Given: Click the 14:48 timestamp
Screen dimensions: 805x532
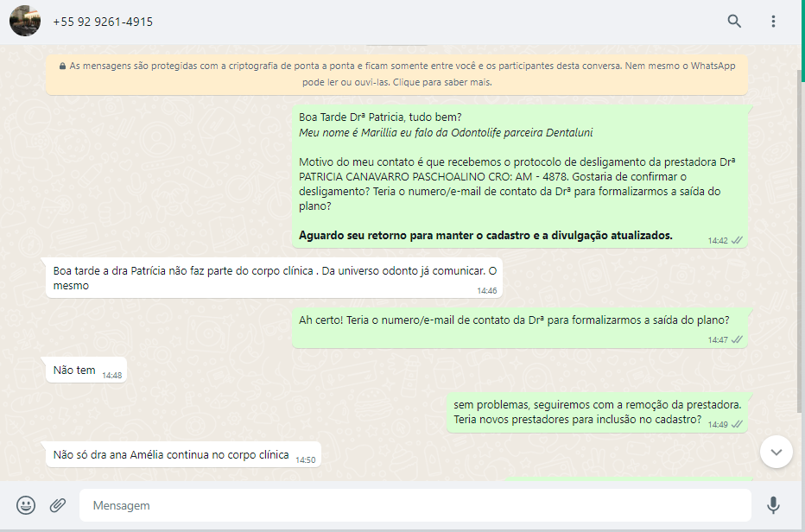Looking at the screenshot, I should pyautogui.click(x=112, y=376).
